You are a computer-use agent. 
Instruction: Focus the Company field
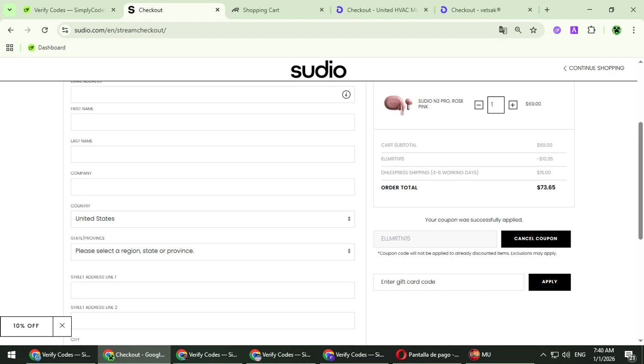point(213,187)
